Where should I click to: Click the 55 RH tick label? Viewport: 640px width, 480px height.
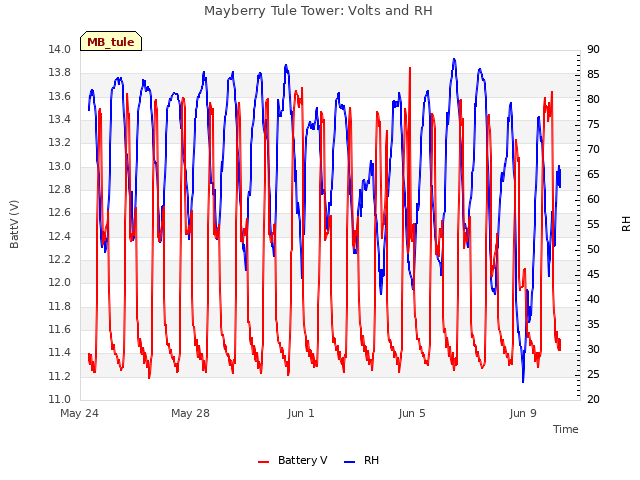[593, 224]
